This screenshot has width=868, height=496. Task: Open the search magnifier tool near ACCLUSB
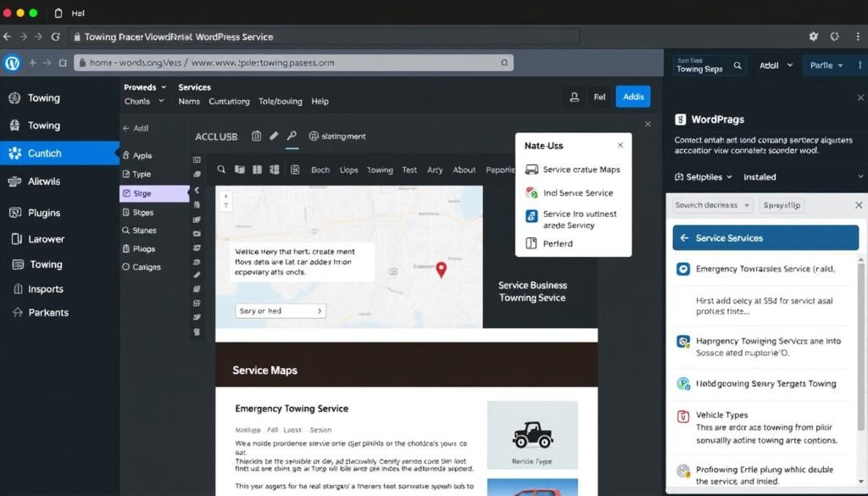(x=292, y=136)
